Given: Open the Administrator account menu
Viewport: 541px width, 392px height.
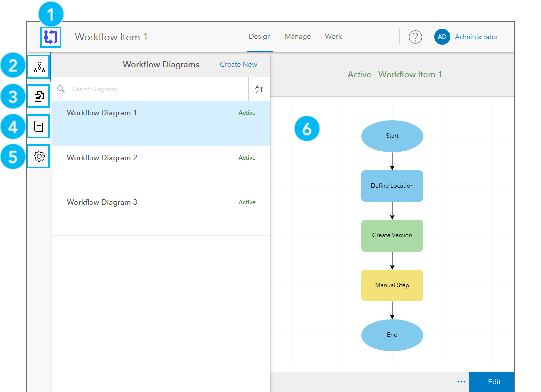Looking at the screenshot, I should pyautogui.click(x=476, y=37).
